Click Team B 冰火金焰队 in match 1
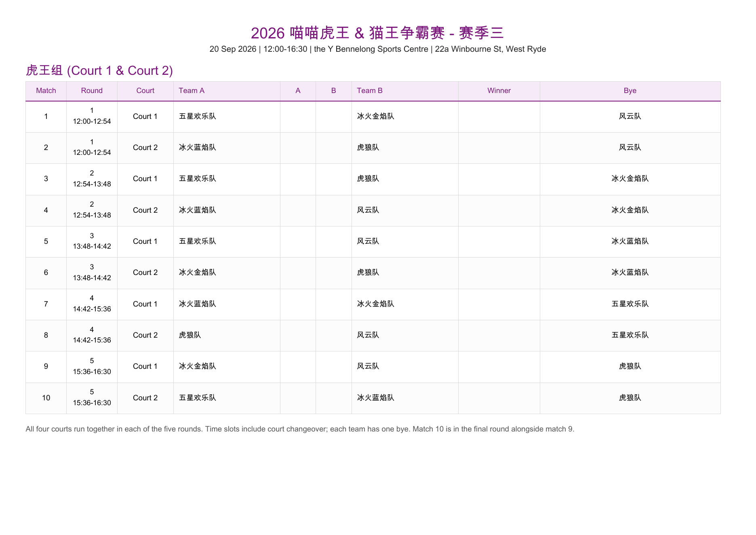Image resolution: width=756 pixels, height=535 pixels. 375,116
